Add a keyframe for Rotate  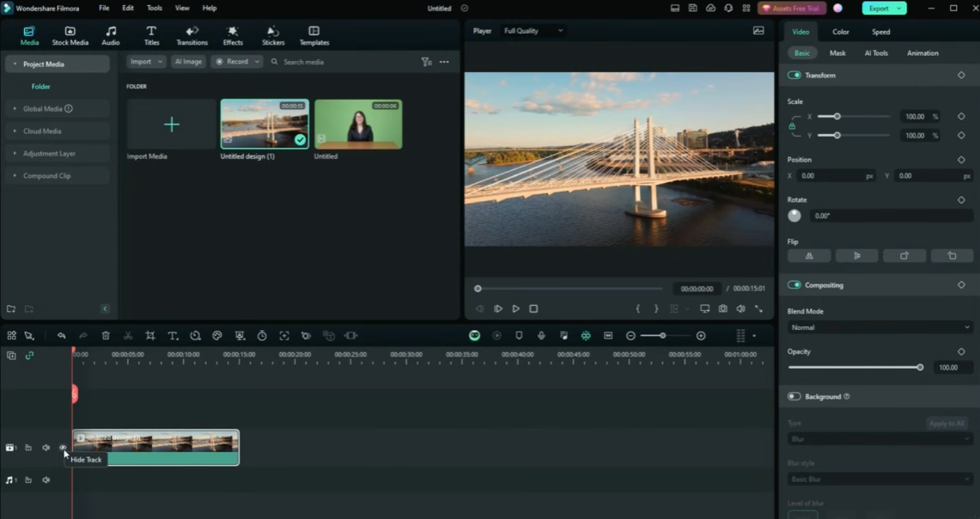pyautogui.click(x=961, y=200)
